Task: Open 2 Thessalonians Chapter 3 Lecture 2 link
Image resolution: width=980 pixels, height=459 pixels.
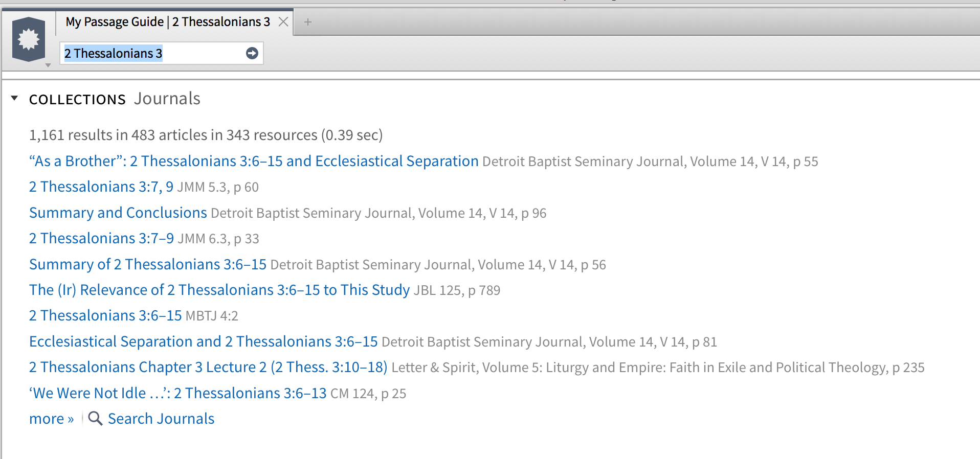Action: (208, 367)
